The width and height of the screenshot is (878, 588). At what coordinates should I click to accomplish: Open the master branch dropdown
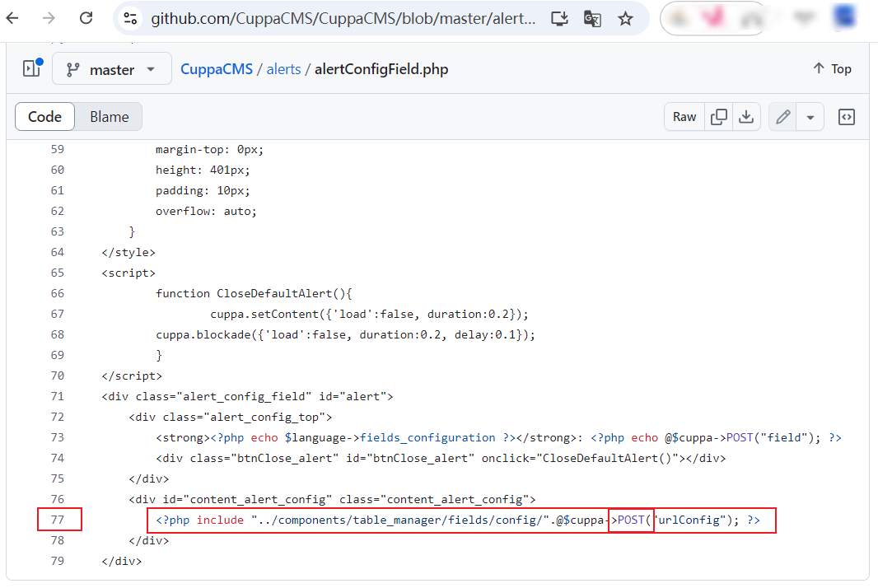[x=111, y=69]
